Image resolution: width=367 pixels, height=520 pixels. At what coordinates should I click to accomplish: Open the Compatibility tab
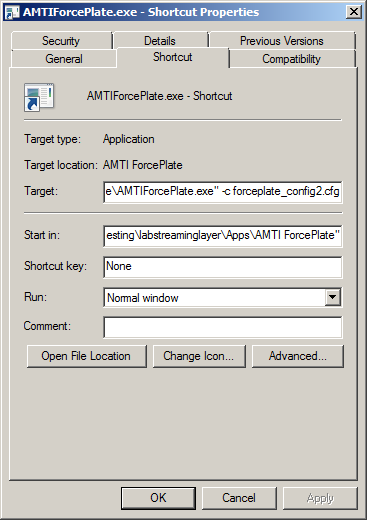click(292, 59)
